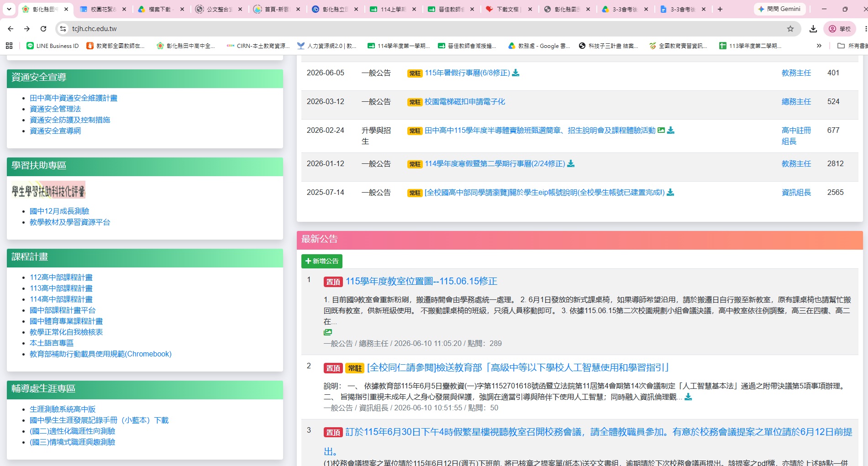Screen dimensions: 868x466
Task: Open 田中高中資通安全維護計畫 link
Action: pyautogui.click(x=74, y=98)
